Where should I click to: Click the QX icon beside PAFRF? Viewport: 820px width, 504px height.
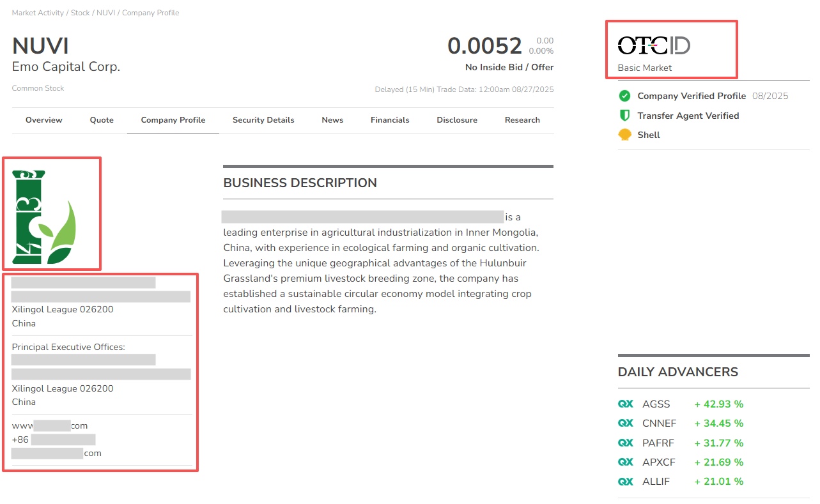click(625, 443)
